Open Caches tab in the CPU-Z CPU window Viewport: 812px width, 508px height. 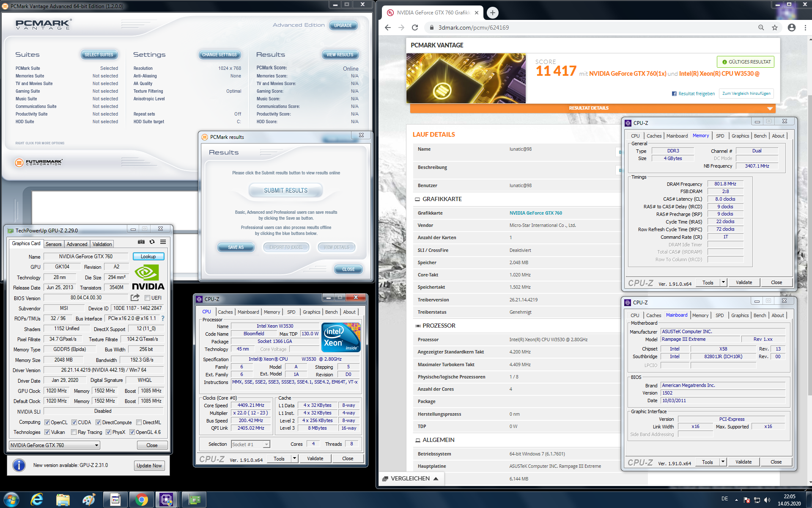click(x=225, y=312)
